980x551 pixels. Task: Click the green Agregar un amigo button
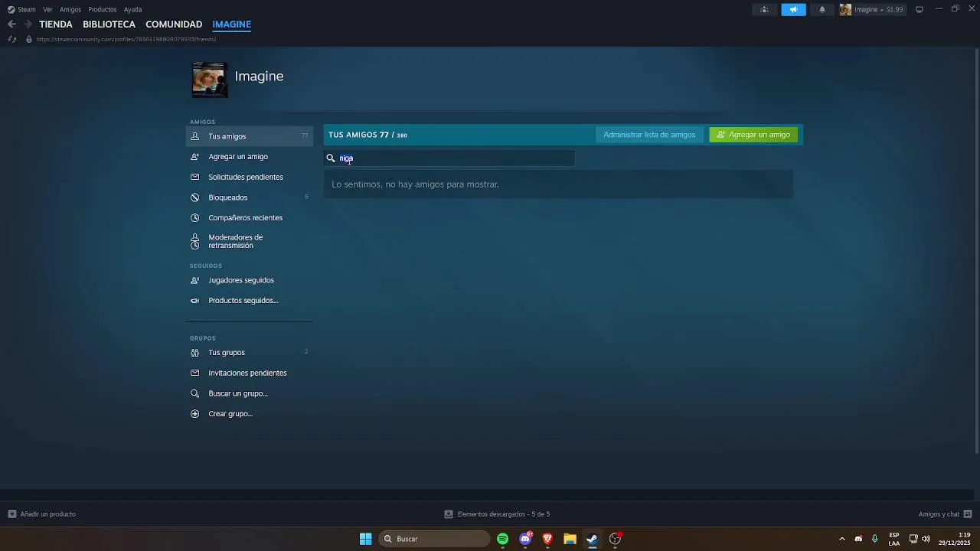pos(753,135)
